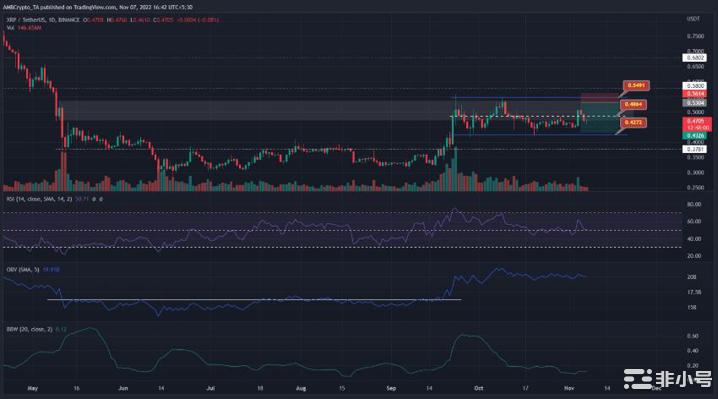Click the Aug label on the time axis
The width and height of the screenshot is (718, 399).
(x=301, y=388)
